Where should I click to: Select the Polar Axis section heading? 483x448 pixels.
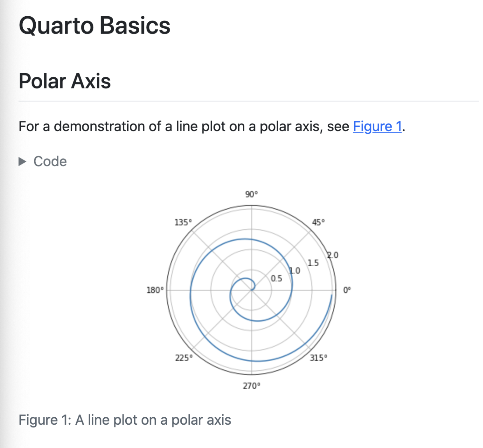click(65, 81)
